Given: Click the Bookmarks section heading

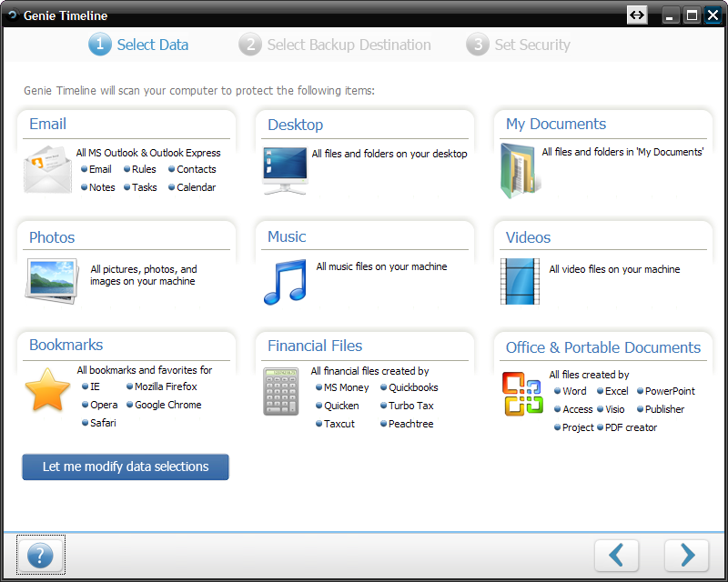Looking at the screenshot, I should point(66,345).
